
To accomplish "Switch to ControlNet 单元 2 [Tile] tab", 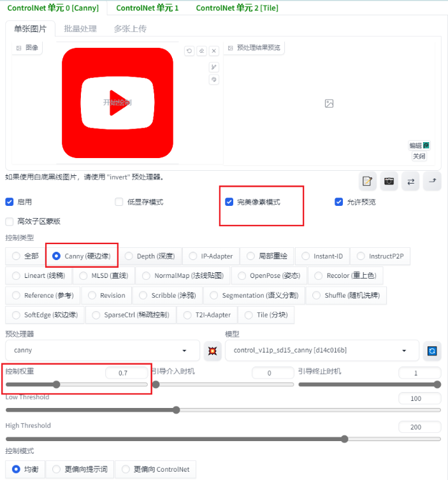I will (237, 8).
